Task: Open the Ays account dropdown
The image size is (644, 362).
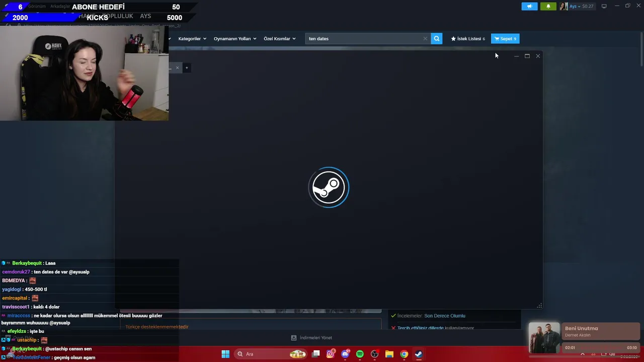Action: (x=575, y=6)
